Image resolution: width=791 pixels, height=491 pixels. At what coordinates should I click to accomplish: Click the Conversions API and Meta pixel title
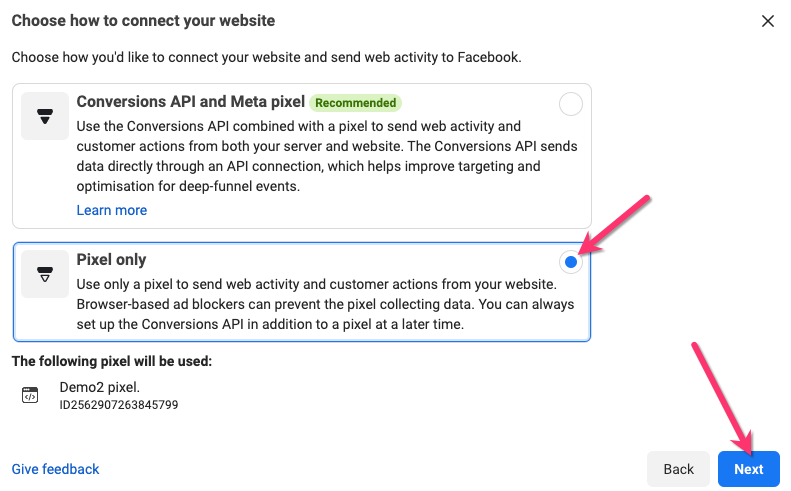point(190,102)
